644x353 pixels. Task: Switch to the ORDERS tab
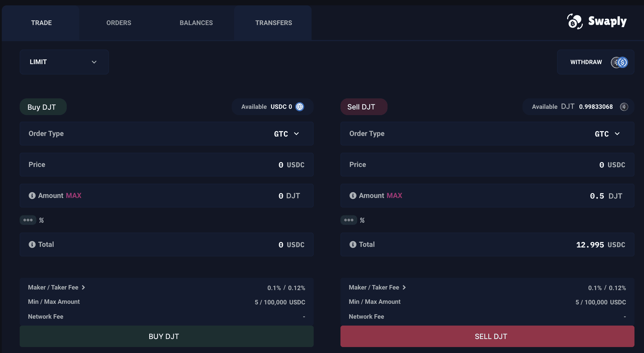pos(119,23)
